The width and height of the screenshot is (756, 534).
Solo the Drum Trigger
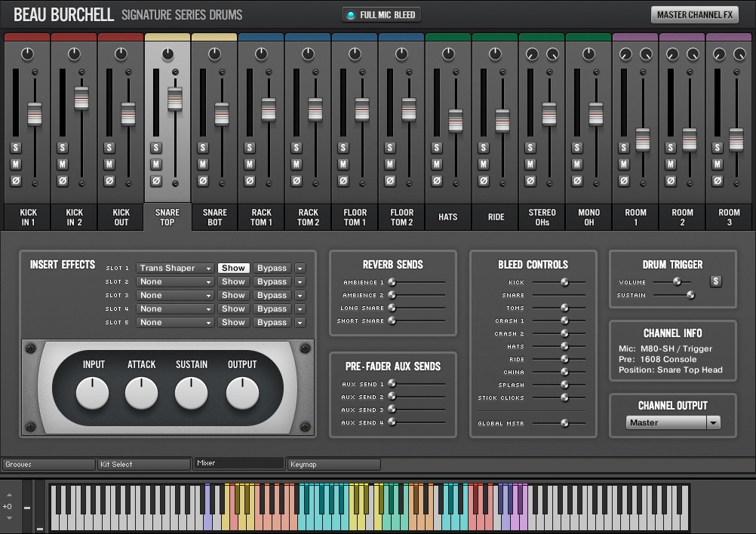point(715,281)
